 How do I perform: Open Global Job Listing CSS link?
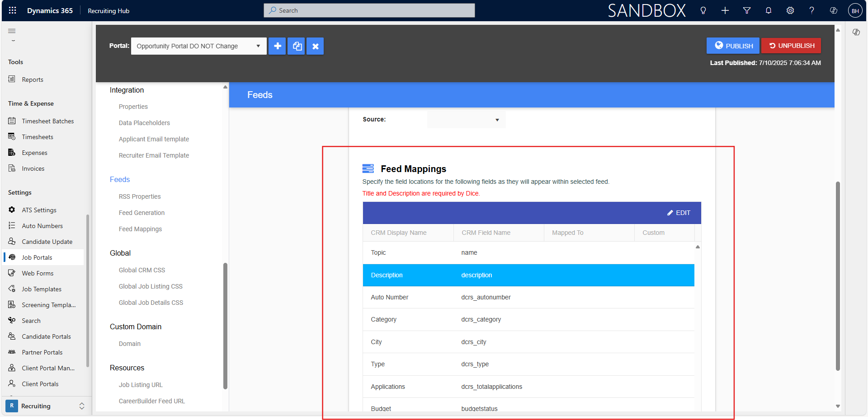click(151, 286)
